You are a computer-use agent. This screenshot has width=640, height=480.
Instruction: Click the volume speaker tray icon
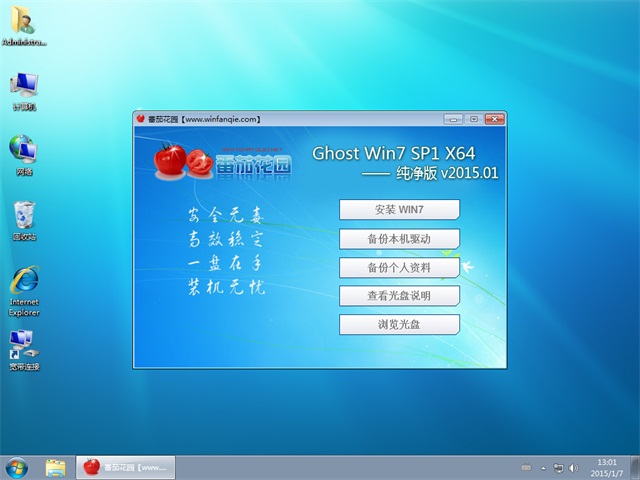pos(573,467)
